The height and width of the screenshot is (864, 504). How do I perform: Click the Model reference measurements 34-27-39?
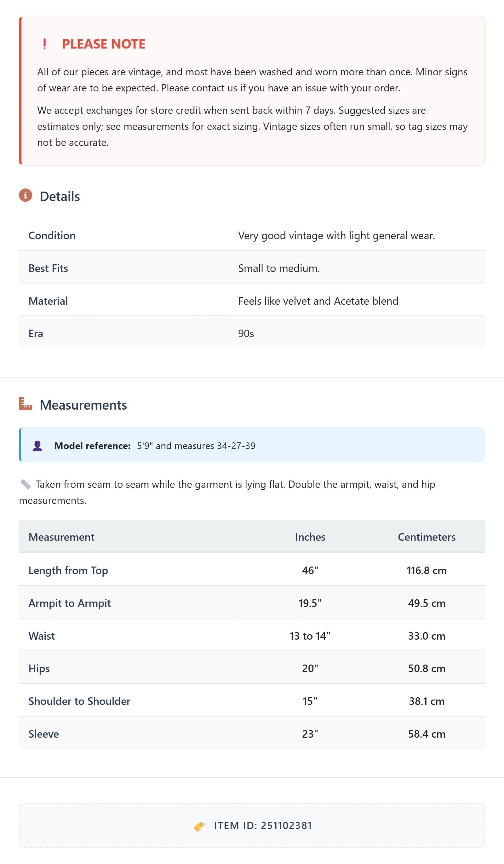pos(236,446)
